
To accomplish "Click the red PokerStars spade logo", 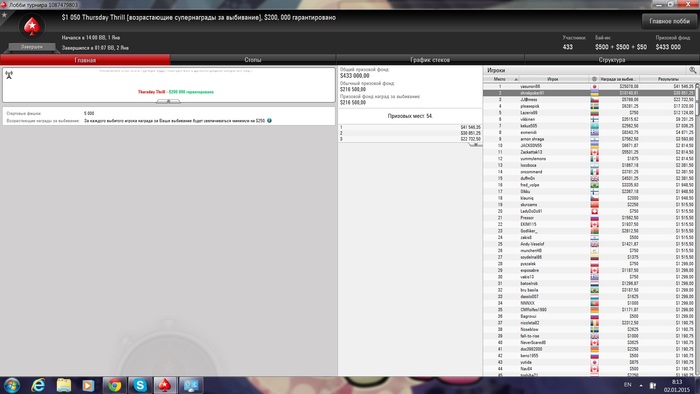I will 32,27.
